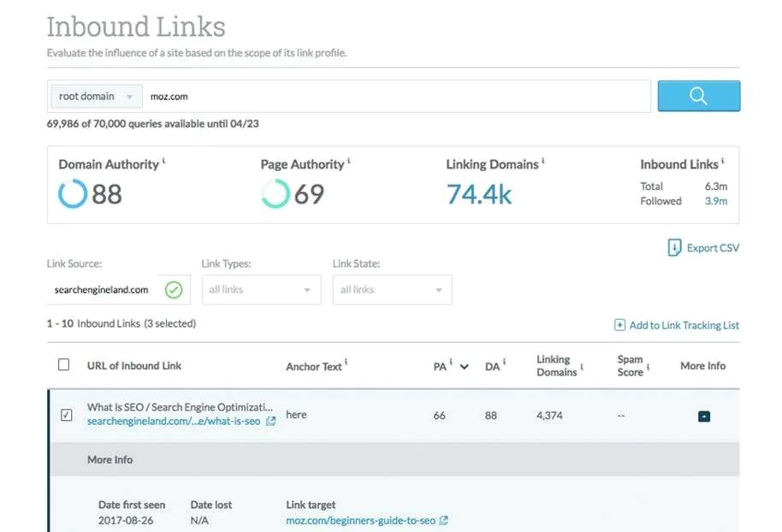
Task: Click the Export CSV download icon
Action: pyautogui.click(x=675, y=247)
